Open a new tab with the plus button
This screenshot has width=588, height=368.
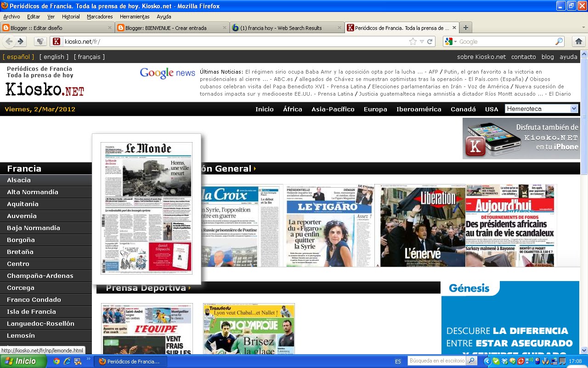(466, 28)
